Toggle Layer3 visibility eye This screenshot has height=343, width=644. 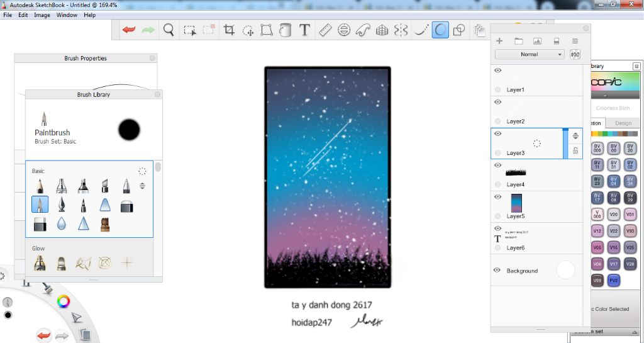498,133
